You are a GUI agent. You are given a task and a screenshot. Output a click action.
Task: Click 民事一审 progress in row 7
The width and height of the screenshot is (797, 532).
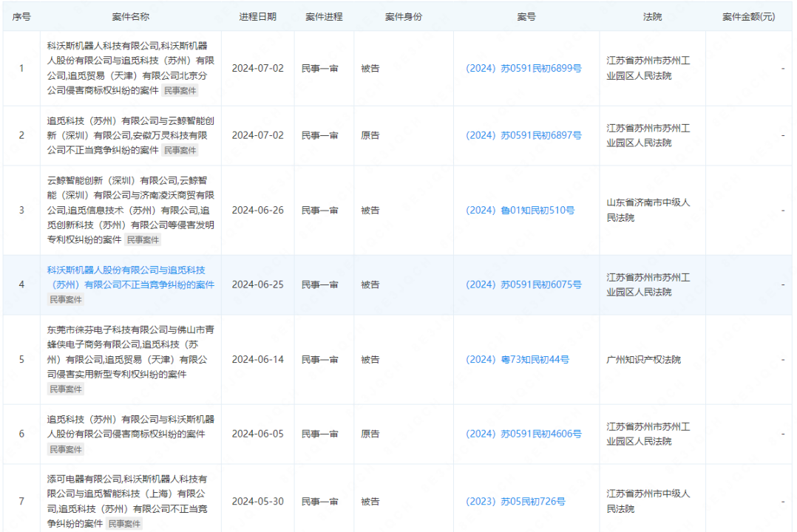319,502
